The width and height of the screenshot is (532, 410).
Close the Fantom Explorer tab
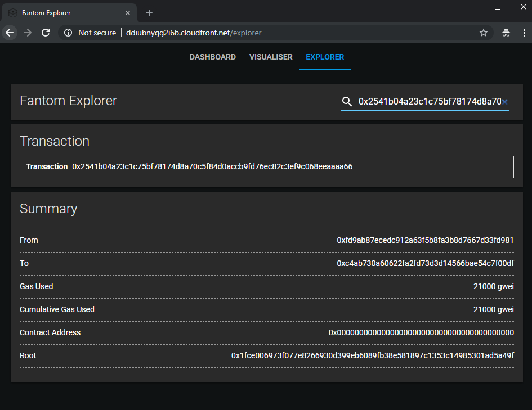(x=128, y=13)
